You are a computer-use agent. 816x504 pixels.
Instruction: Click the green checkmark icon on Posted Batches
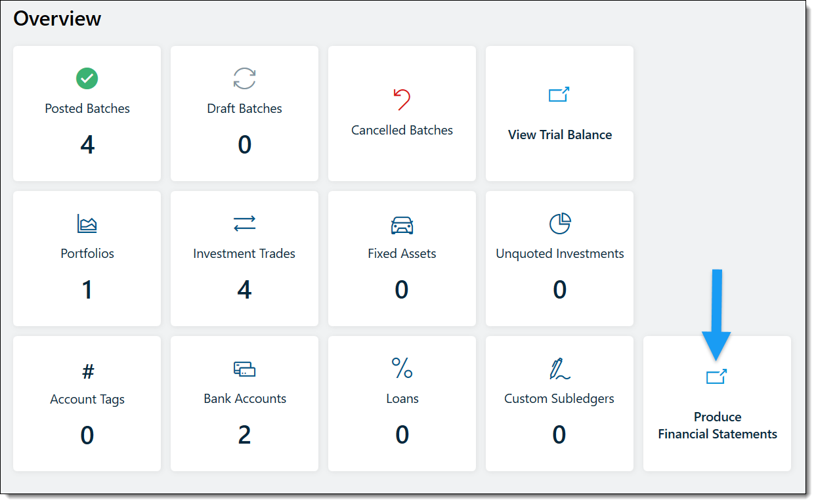[87, 77]
